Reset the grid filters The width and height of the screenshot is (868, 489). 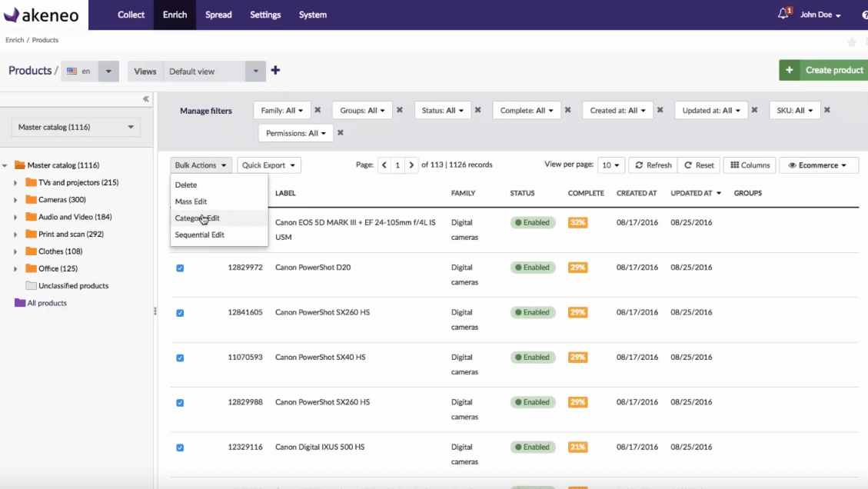click(x=699, y=165)
